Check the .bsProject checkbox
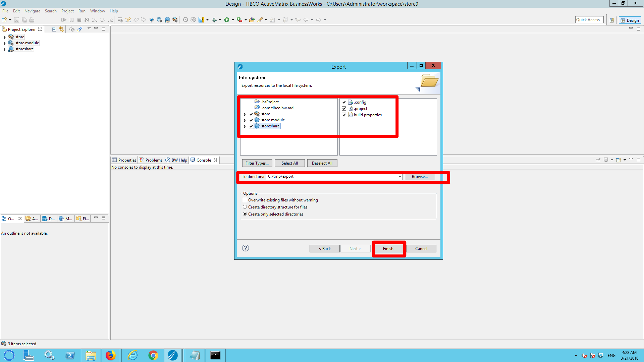Screen dimensions: 644x362 251,102
